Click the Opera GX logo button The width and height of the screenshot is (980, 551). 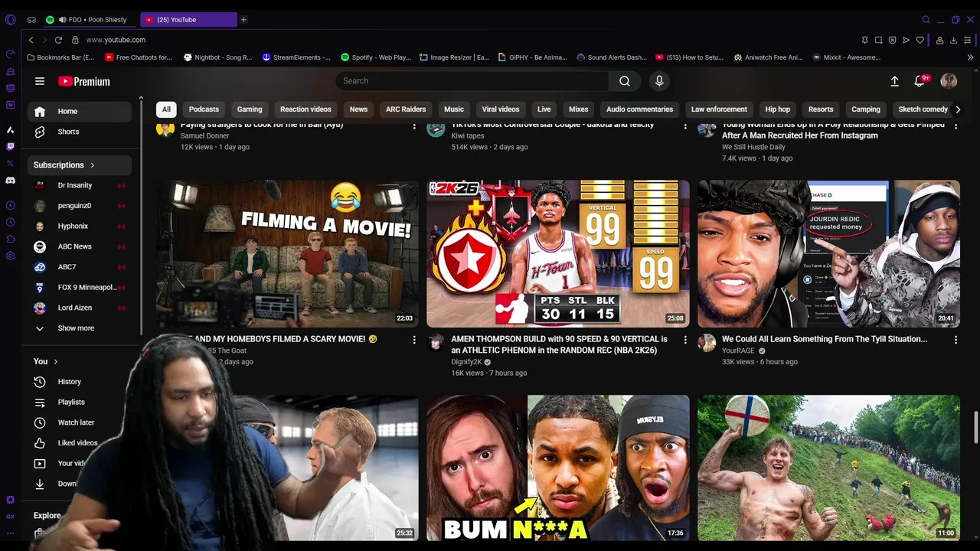(x=10, y=20)
